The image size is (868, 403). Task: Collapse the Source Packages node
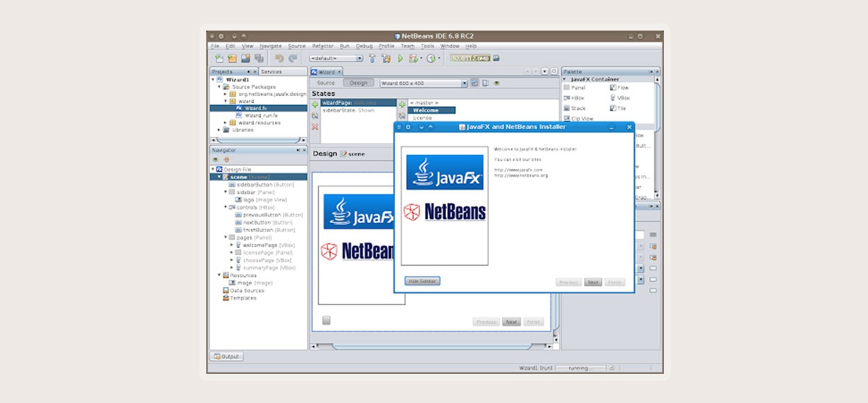219,87
